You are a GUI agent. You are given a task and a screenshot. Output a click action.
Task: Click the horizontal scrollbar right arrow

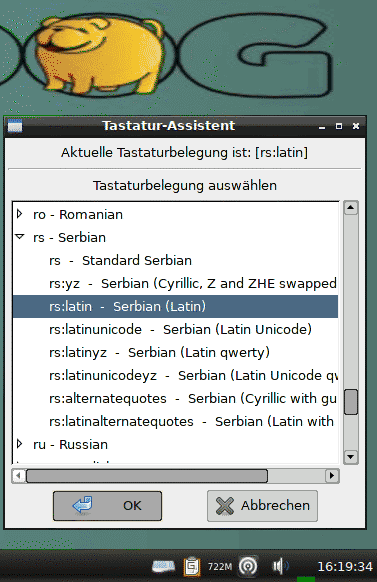(332, 476)
